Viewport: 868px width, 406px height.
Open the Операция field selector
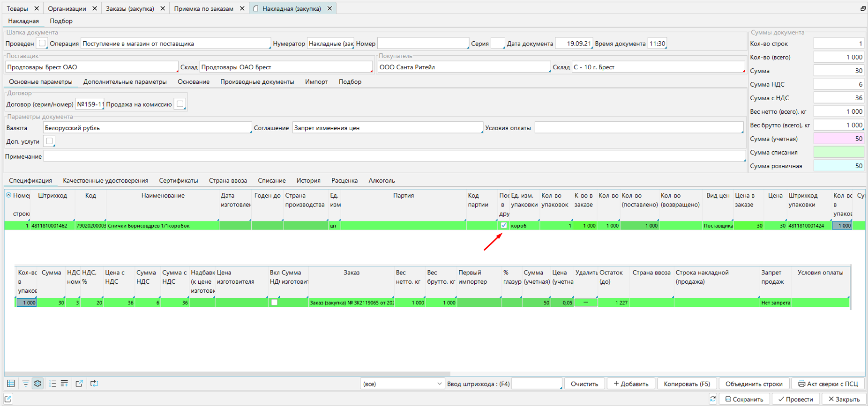pos(176,44)
